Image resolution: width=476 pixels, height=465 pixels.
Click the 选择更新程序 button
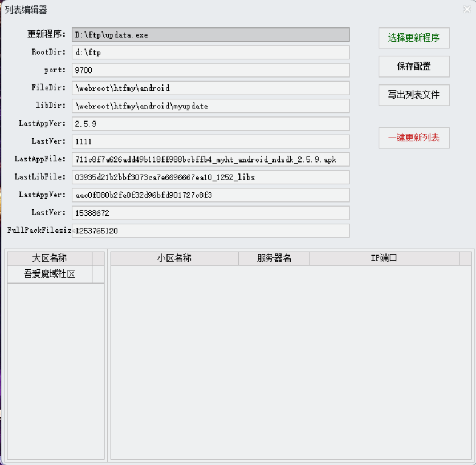(x=414, y=38)
